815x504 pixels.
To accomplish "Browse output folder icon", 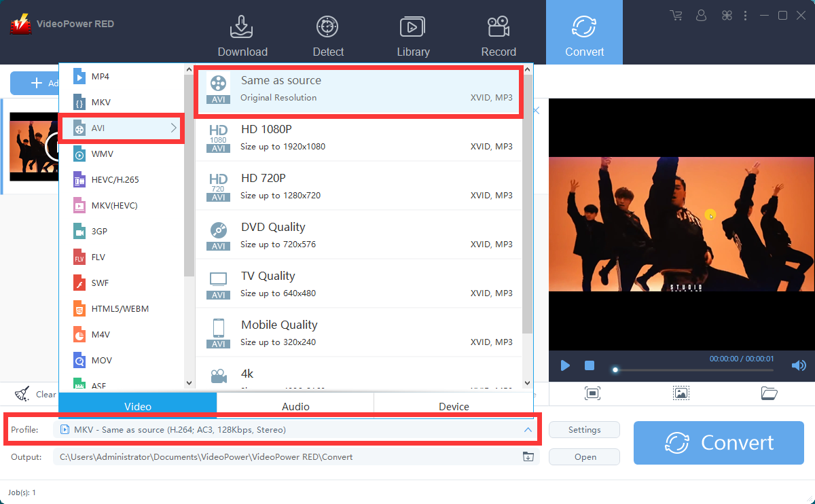I will [x=528, y=457].
